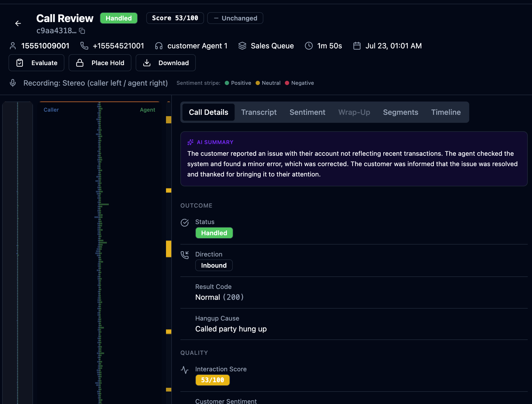Click the Negative red legend dot
Viewport: 532px width, 404px height.
pyautogui.click(x=287, y=83)
